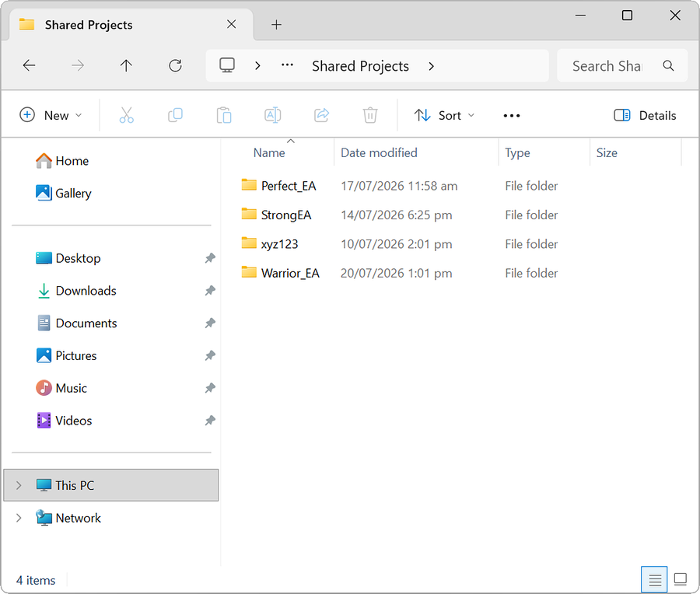Select the StrongEA folder

coord(286,215)
